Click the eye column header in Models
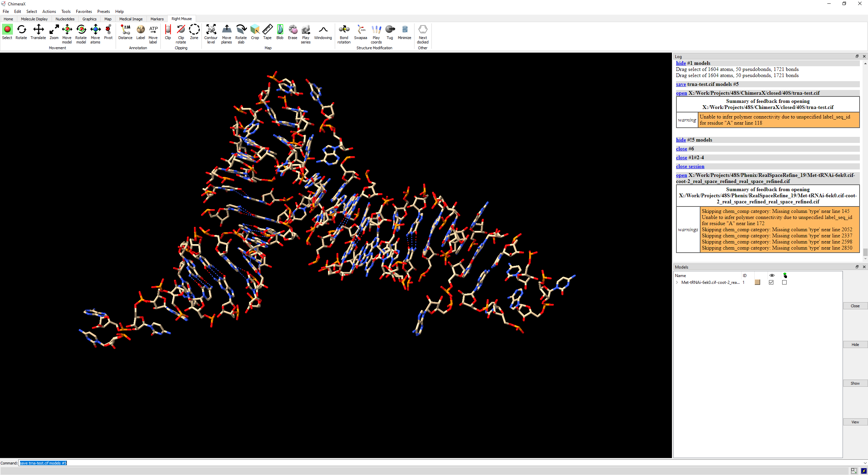The width and height of the screenshot is (868, 475). point(772,275)
